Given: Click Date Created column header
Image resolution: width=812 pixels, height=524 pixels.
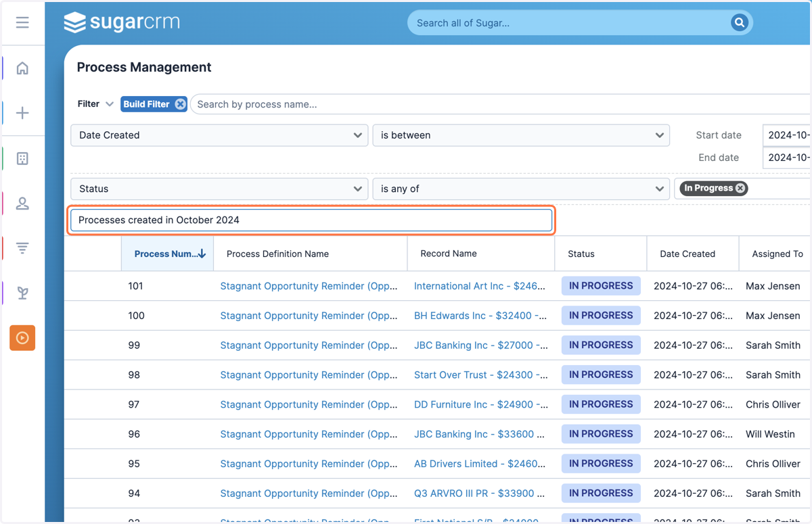Looking at the screenshot, I should [x=687, y=254].
